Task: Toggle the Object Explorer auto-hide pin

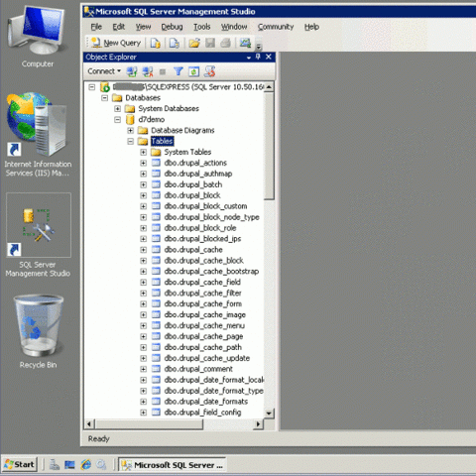Action: [258, 57]
